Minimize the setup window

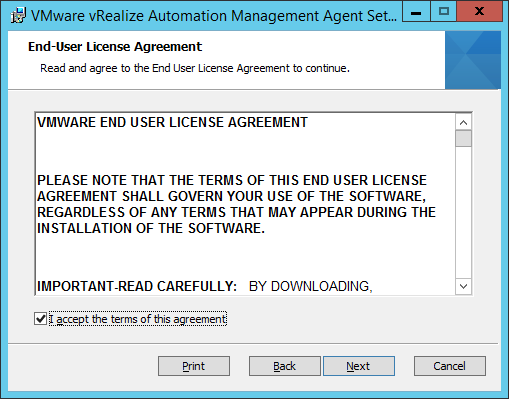coord(416,12)
